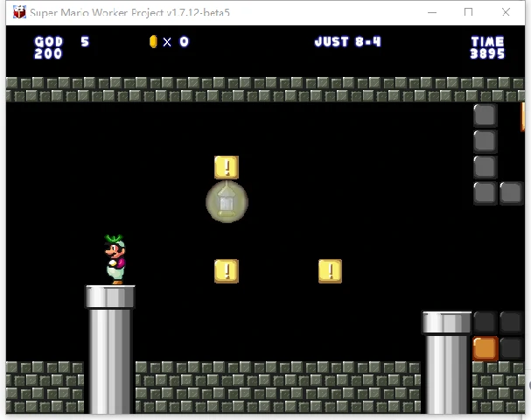Image resolution: width=531 pixels, height=420 pixels.
Task: Click the TIME 3895 counter
Action: (487, 48)
